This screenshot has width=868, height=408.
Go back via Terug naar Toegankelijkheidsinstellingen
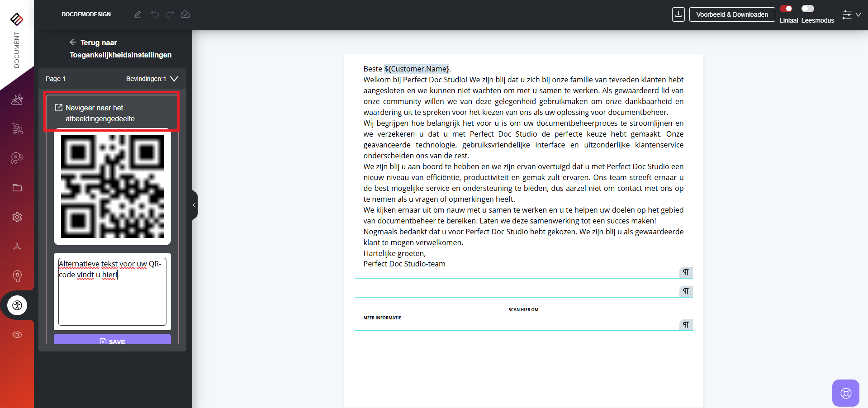tap(120, 48)
